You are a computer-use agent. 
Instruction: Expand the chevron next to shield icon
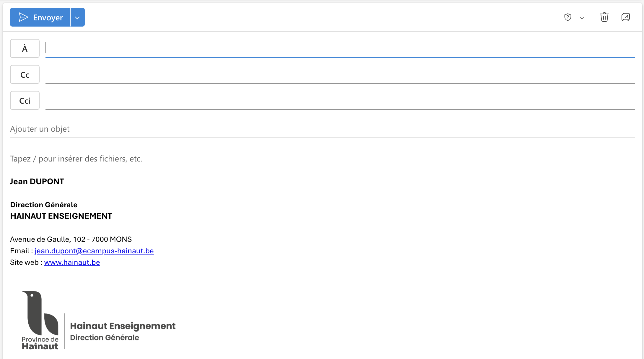coord(582,18)
